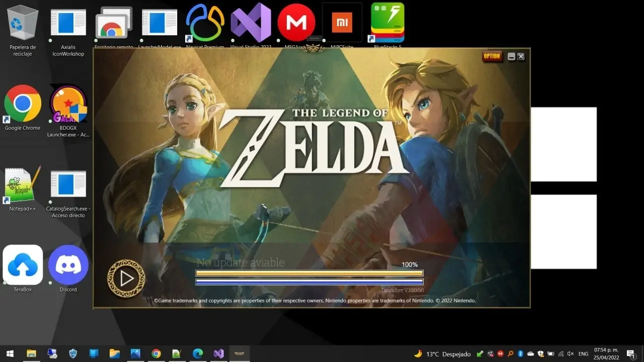Image resolution: width=644 pixels, height=362 pixels.
Task: Click the '100%' progress percentage label
Action: pyautogui.click(x=410, y=264)
